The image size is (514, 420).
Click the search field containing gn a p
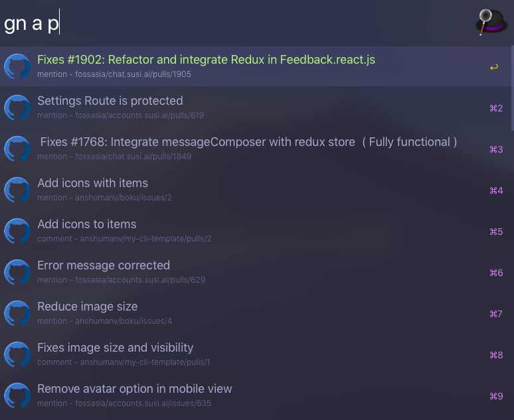click(236, 23)
